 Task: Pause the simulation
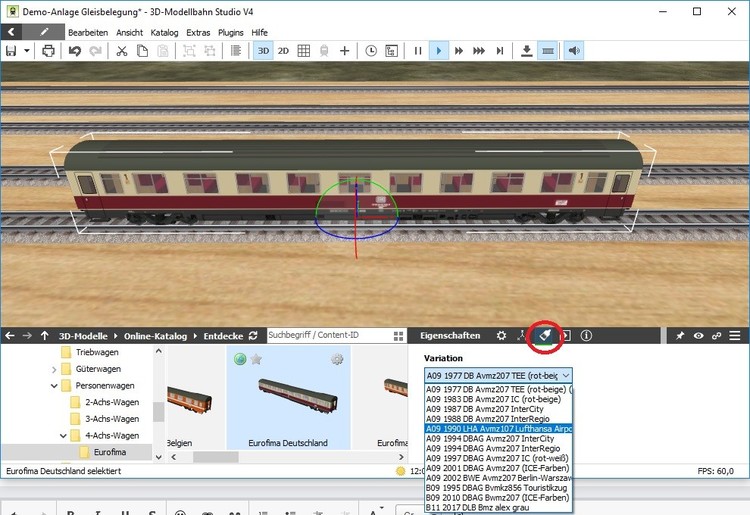pos(418,51)
